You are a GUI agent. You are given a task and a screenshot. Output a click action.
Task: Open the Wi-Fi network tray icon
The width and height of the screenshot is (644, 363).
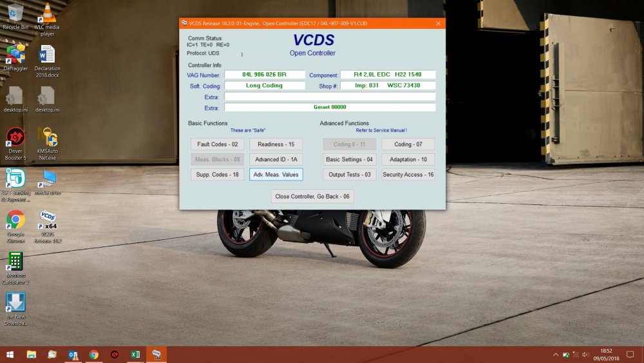[x=576, y=355]
